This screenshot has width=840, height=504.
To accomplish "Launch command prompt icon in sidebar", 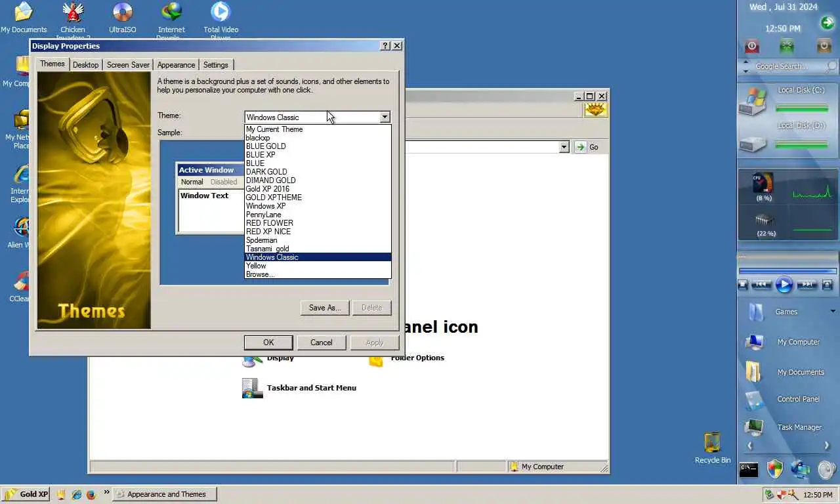I will coord(749,469).
